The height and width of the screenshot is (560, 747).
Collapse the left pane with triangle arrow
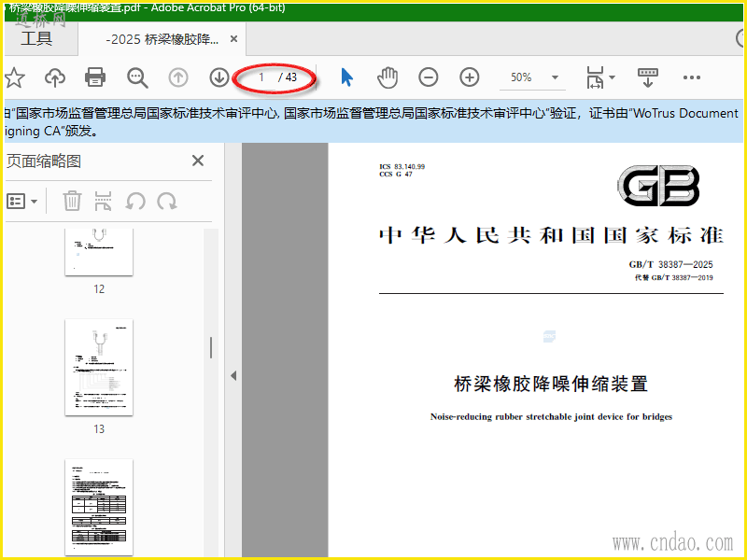pyautogui.click(x=233, y=376)
